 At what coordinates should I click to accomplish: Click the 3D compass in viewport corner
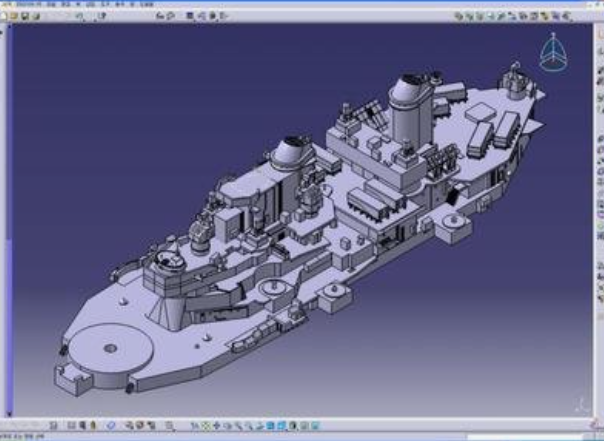point(551,52)
